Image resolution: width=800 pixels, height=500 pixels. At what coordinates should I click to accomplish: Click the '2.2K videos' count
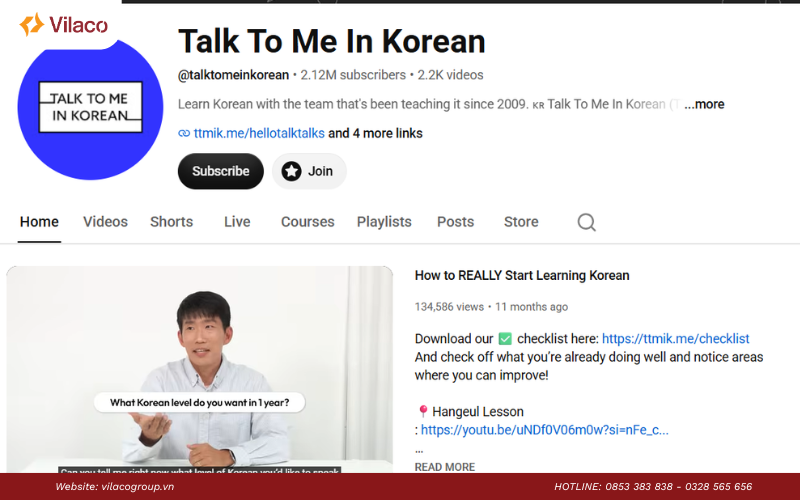click(x=450, y=75)
